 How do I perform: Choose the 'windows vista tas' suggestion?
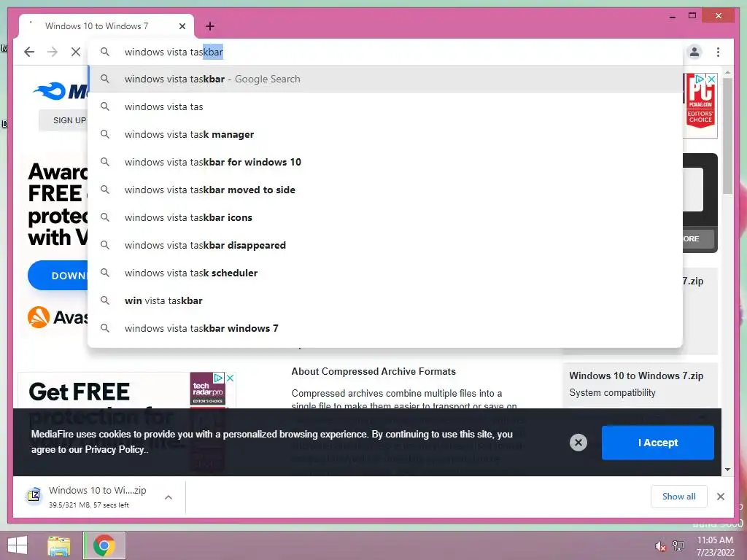385,106
